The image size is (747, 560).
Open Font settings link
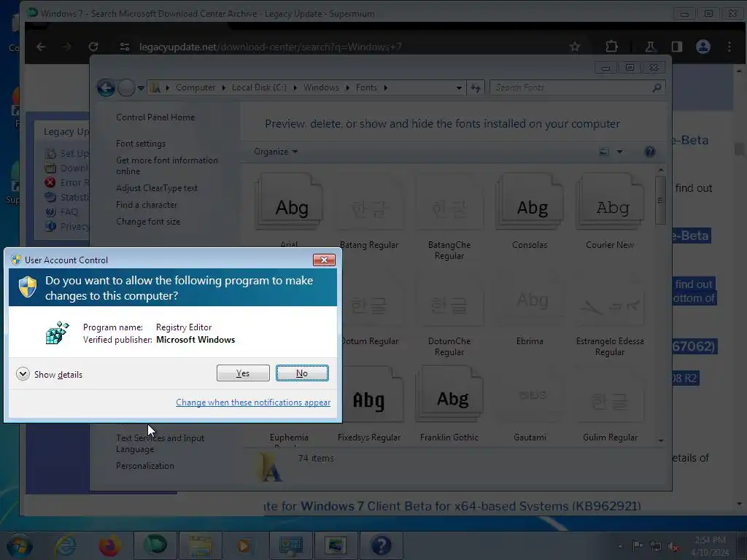[141, 144]
